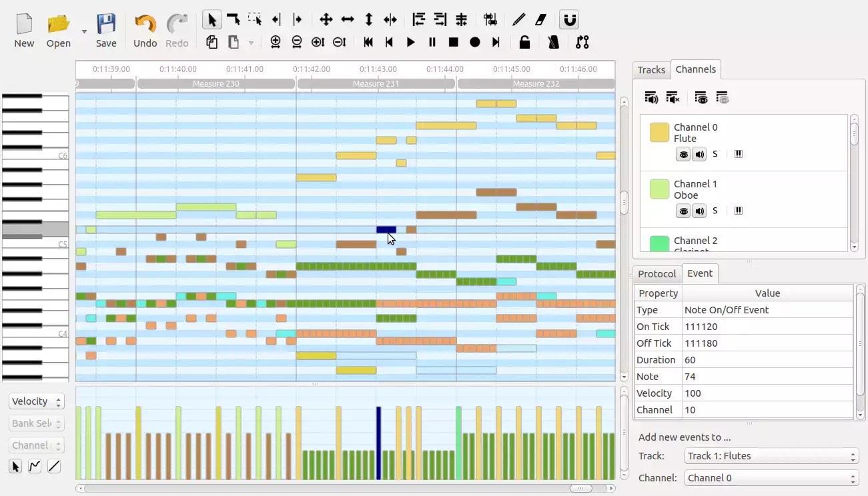Click Channel 0's yellow color swatch
868x496 pixels.
coord(659,132)
